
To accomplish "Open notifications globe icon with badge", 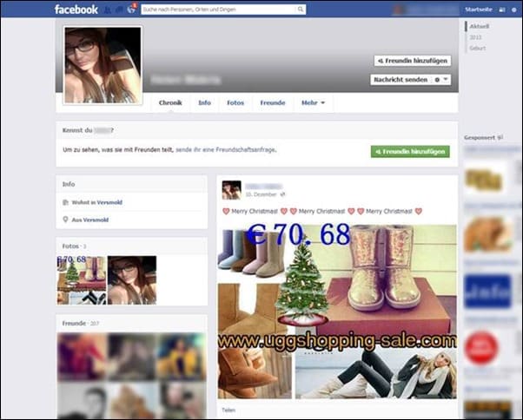I will coord(131,10).
